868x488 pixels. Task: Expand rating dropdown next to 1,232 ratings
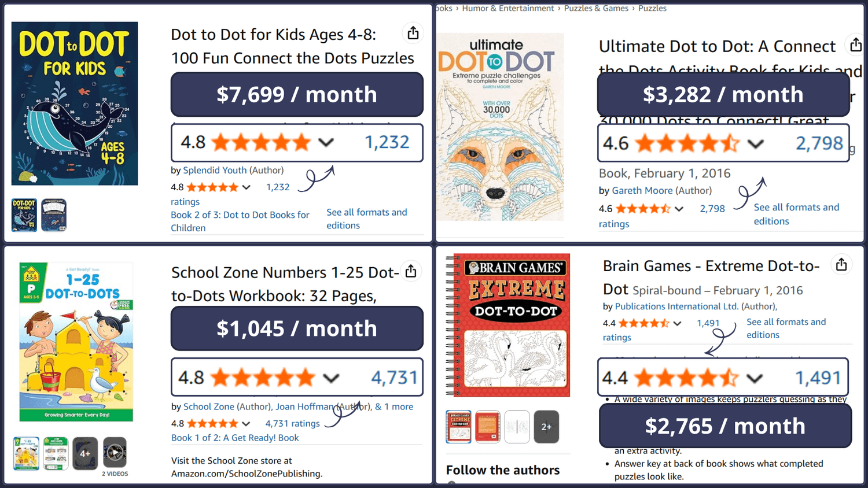click(247, 187)
